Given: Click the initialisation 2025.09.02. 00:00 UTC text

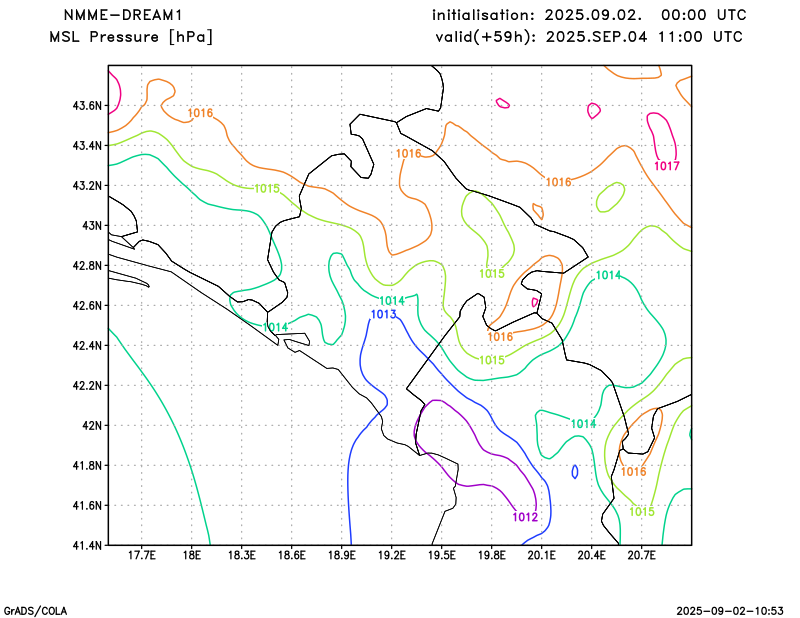Looking at the screenshot, I should (589, 15).
